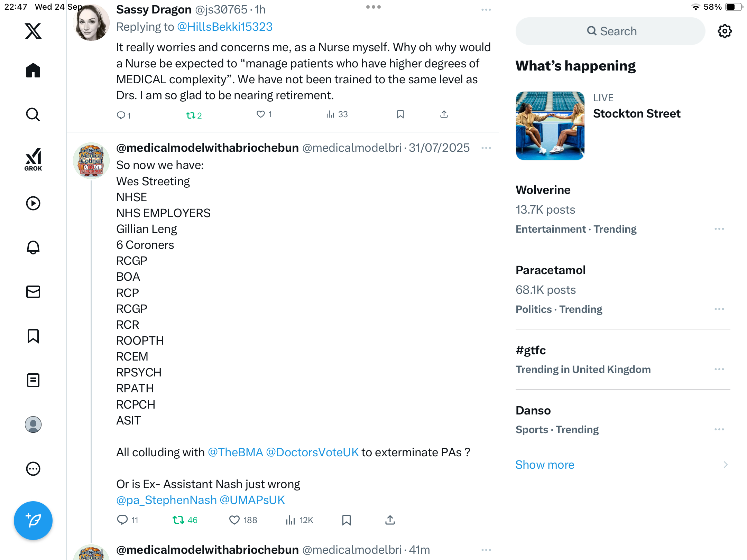
Task: Open more options on Sassy Dragon's post
Action: 486,10
